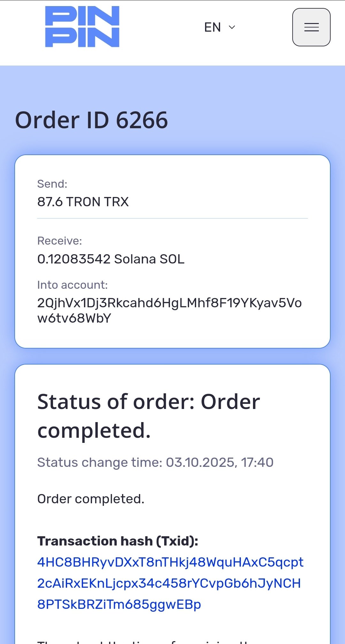Click the Order completed paragraph text
345x644 pixels.
tap(91, 499)
